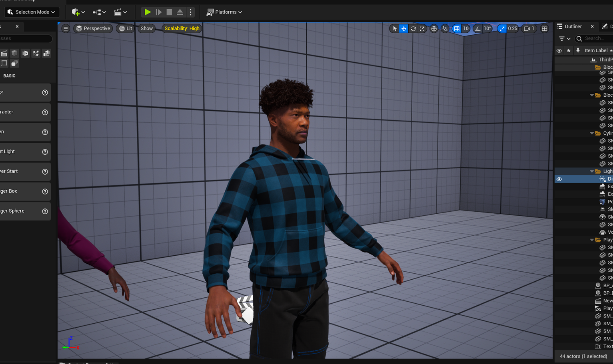Select Trigger Box from Place Actors

click(x=25, y=191)
